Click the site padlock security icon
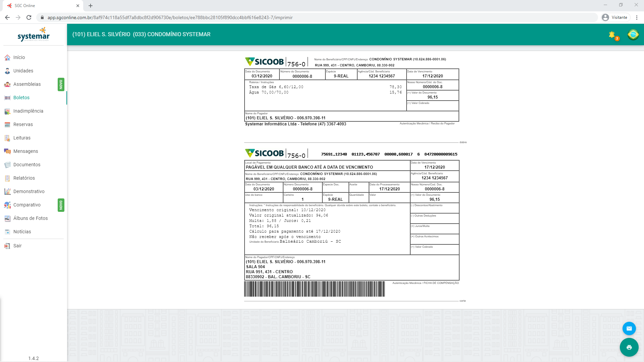 click(42, 17)
